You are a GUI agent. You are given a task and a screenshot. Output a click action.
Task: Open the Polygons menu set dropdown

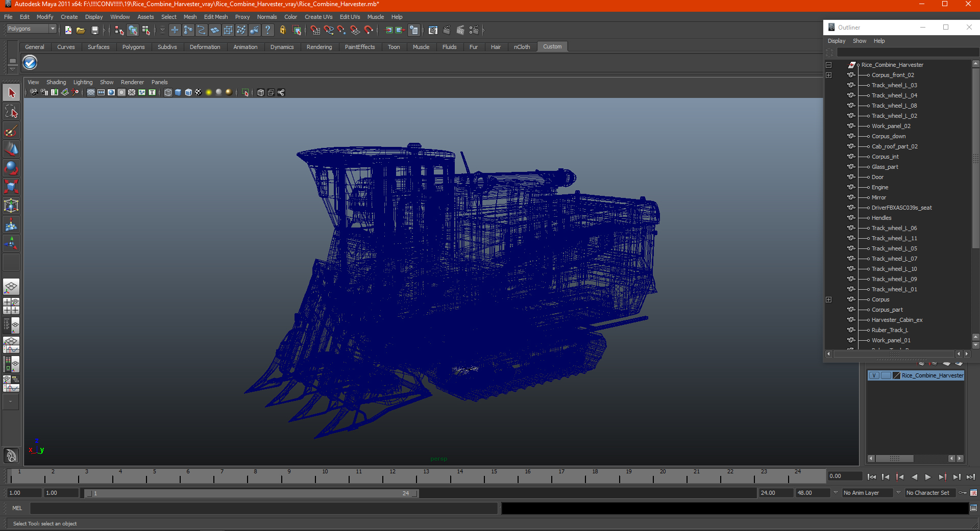click(x=53, y=29)
